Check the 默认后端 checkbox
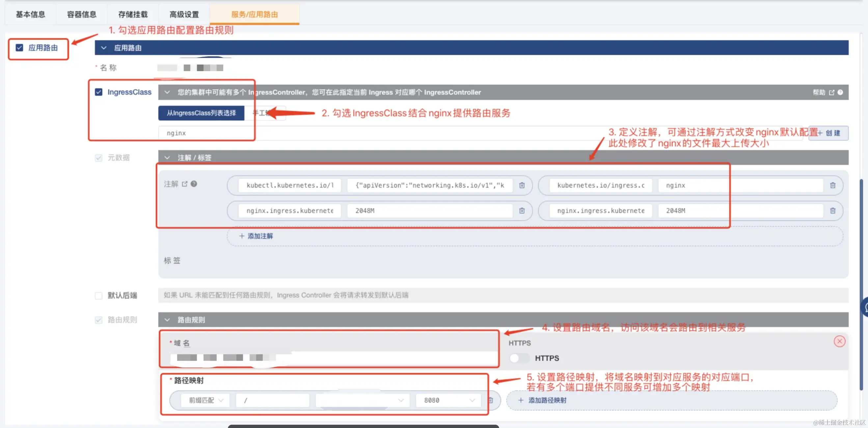The width and height of the screenshot is (868, 428). 98,296
